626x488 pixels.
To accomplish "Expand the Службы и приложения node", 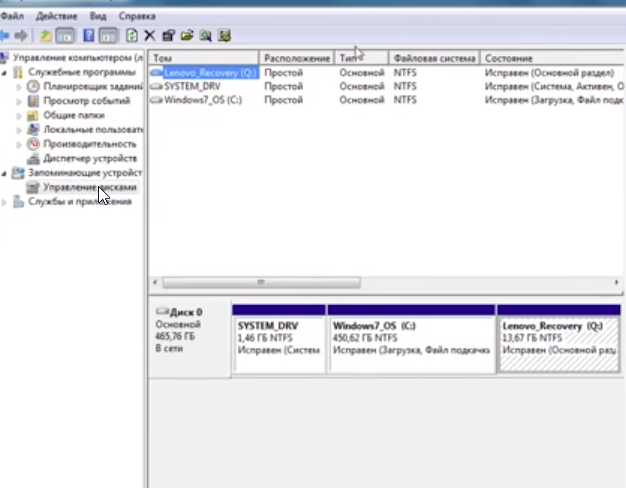I will (4, 202).
